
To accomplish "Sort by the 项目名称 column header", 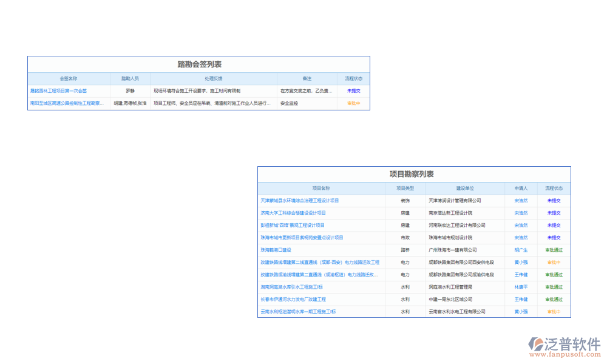I will [321, 189].
